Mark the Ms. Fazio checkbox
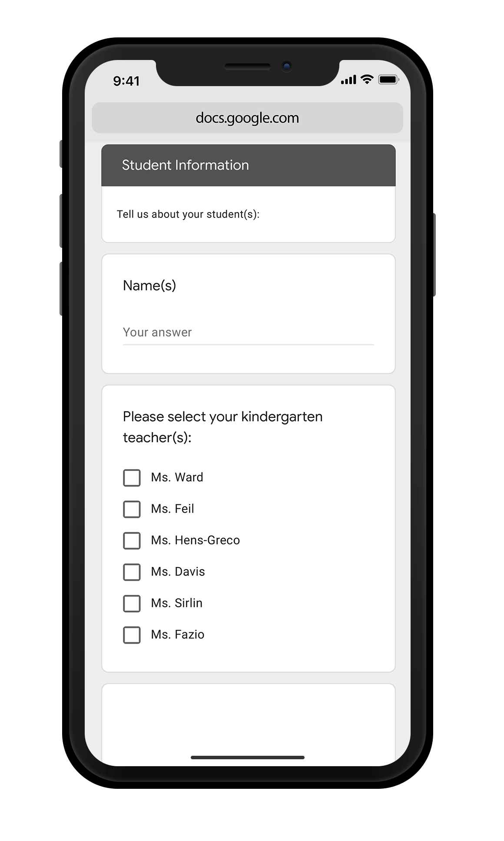Screen dimensions: 504x841 point(132,635)
